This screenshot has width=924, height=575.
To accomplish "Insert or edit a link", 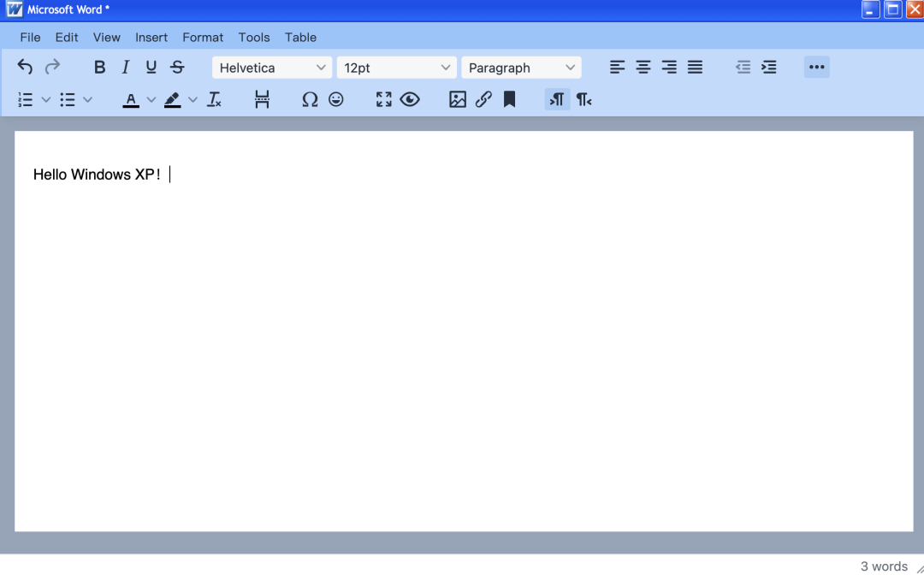I will [483, 99].
